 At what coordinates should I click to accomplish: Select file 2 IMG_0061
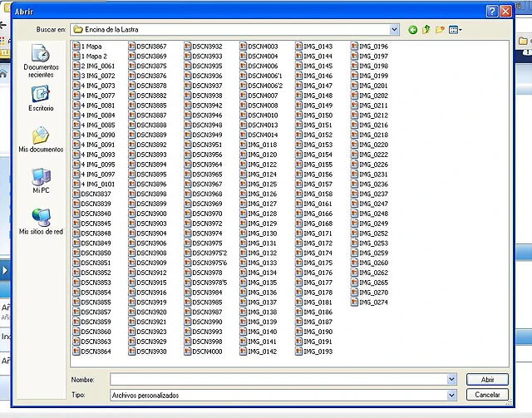point(94,66)
